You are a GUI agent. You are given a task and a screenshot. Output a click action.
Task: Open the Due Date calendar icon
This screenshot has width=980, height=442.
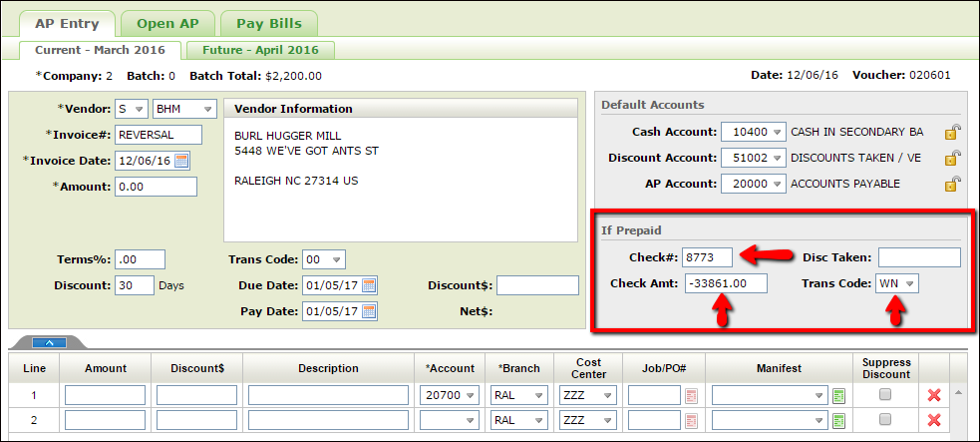tap(369, 285)
